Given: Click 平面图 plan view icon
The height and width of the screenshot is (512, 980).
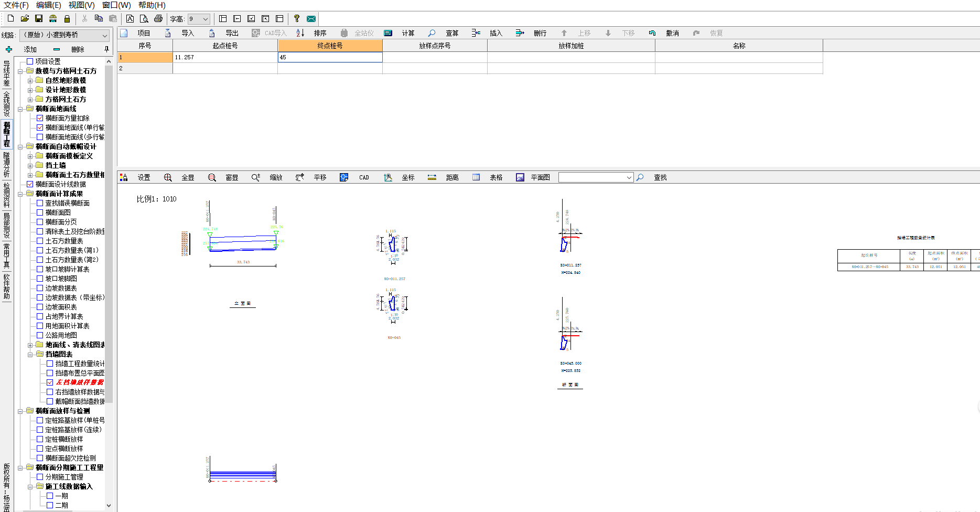Looking at the screenshot, I should [x=520, y=177].
